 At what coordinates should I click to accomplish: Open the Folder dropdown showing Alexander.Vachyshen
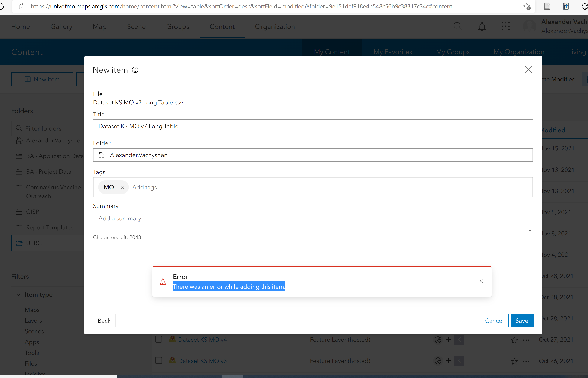click(x=313, y=155)
